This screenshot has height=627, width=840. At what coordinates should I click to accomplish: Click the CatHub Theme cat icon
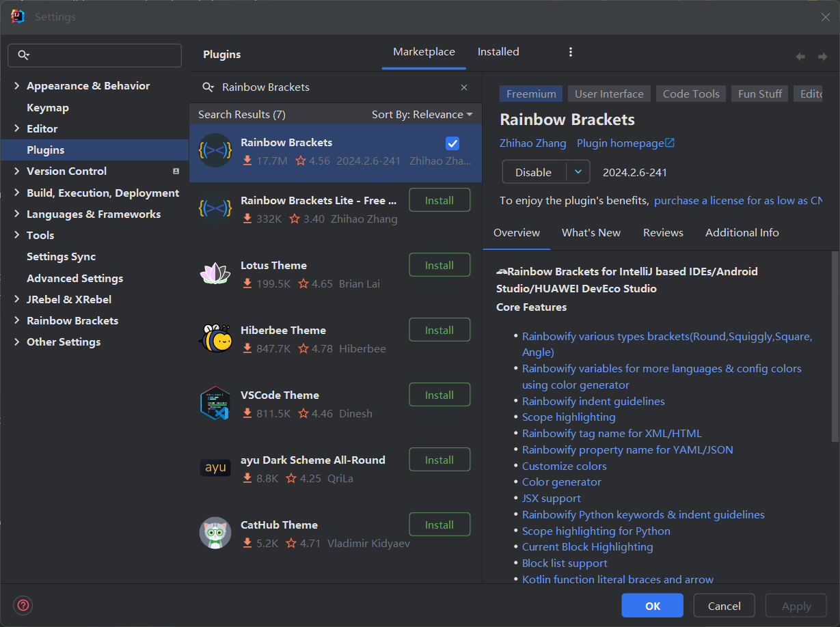(x=215, y=533)
